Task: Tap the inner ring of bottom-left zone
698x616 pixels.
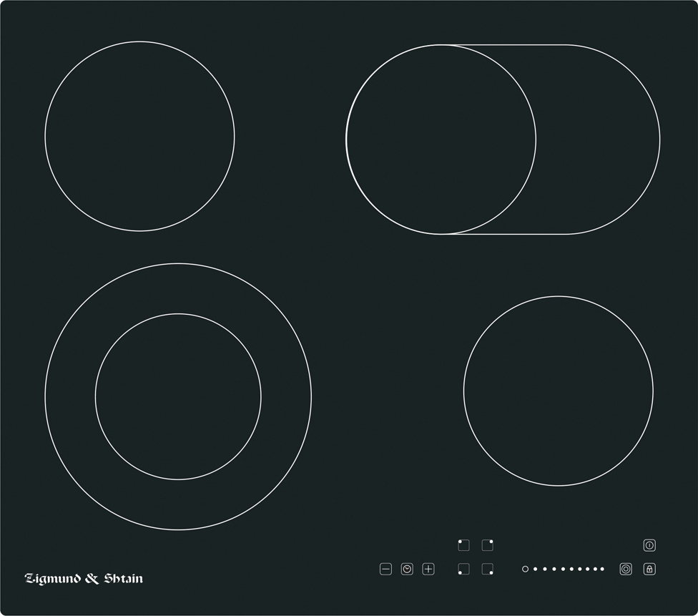Action: tap(178, 396)
